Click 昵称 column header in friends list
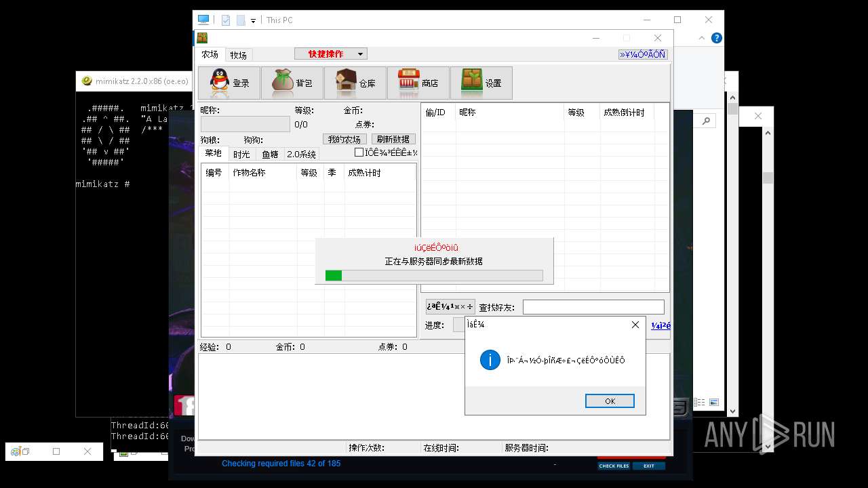 (510, 112)
